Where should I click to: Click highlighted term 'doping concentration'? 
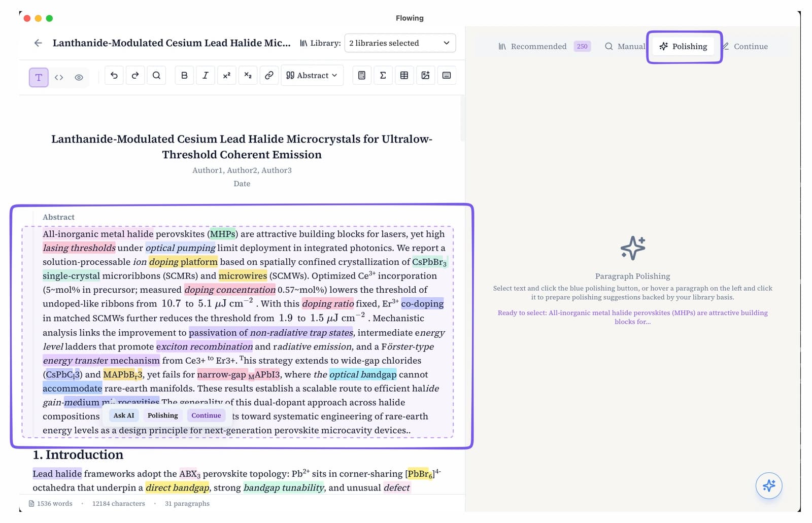(x=230, y=290)
